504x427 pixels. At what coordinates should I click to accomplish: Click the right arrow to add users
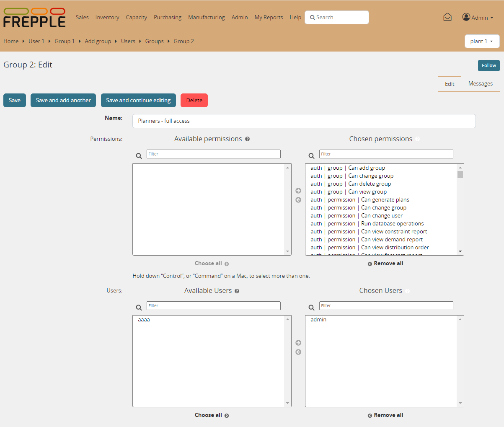298,343
